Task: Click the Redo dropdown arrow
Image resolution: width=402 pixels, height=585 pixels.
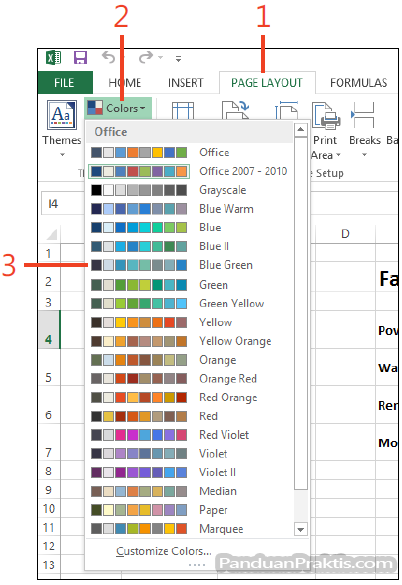Action: (x=161, y=57)
